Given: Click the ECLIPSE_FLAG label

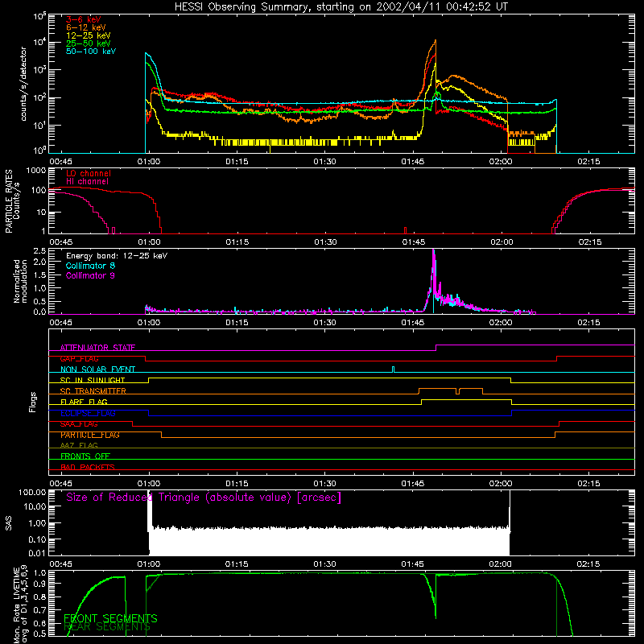Looking at the screenshot, I should (88, 413).
